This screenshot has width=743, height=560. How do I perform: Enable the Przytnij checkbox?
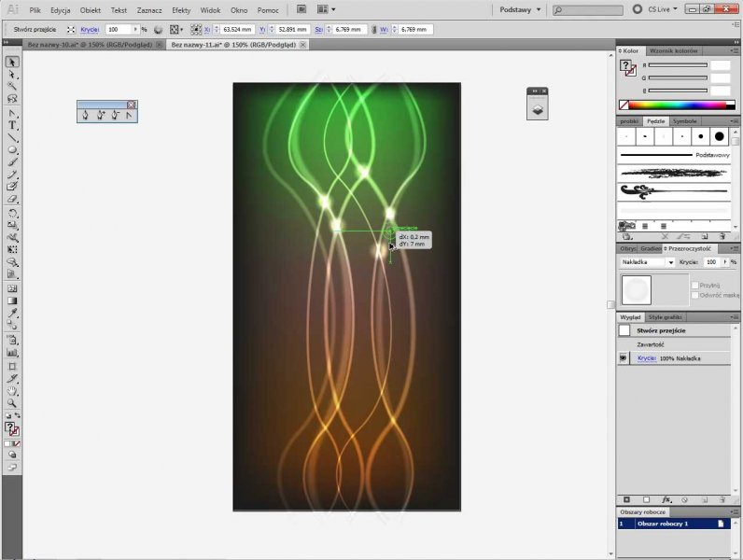[x=694, y=285]
